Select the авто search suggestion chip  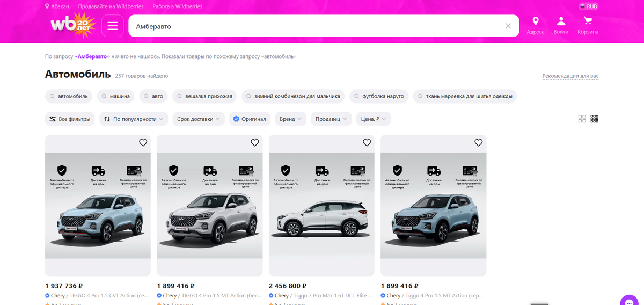coord(153,96)
